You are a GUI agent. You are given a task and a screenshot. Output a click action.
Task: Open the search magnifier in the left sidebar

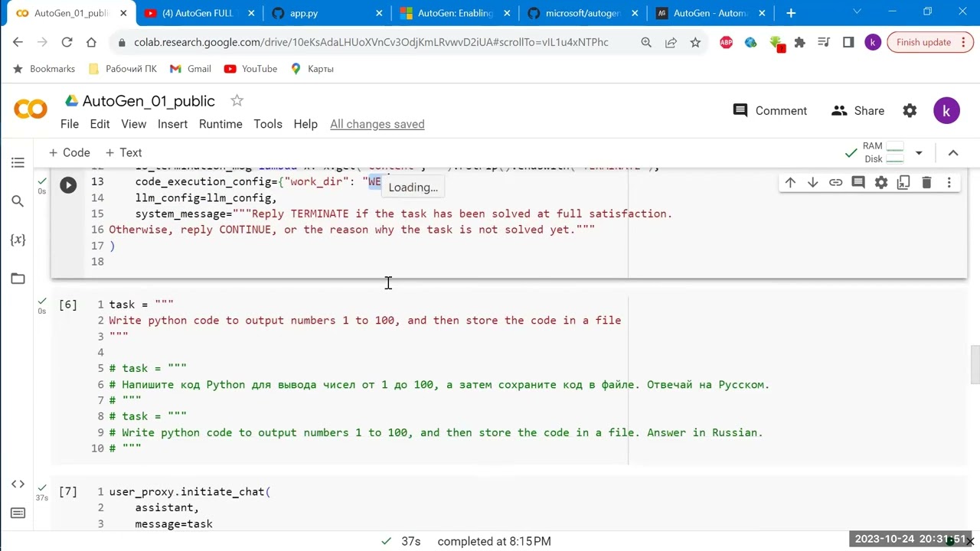tap(18, 201)
